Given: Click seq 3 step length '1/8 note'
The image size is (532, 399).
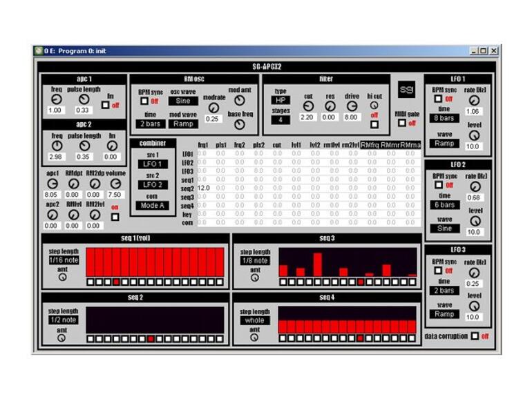Looking at the screenshot, I should [255, 261].
